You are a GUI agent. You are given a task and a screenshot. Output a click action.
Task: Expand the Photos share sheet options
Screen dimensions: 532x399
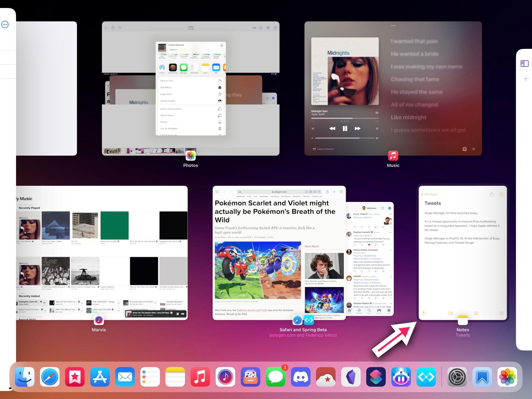click(174, 50)
